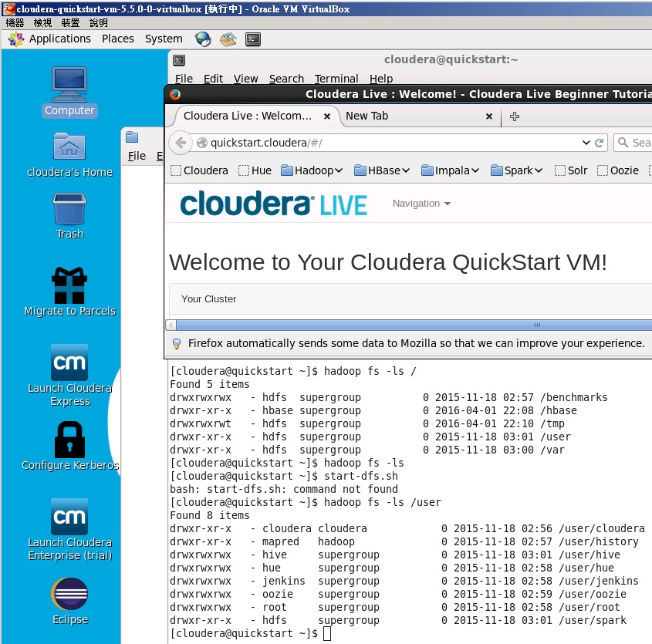Select the Migrate to Parcels icon

(x=69, y=284)
